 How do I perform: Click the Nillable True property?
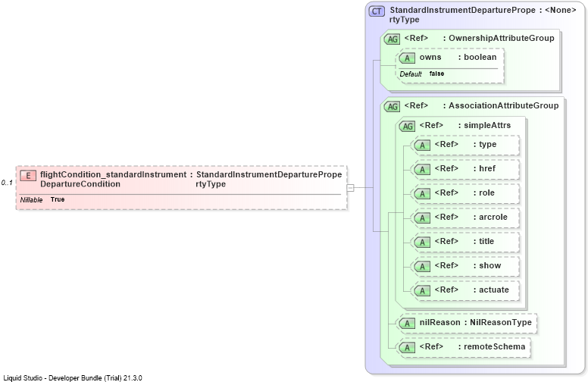pyautogui.click(x=42, y=199)
